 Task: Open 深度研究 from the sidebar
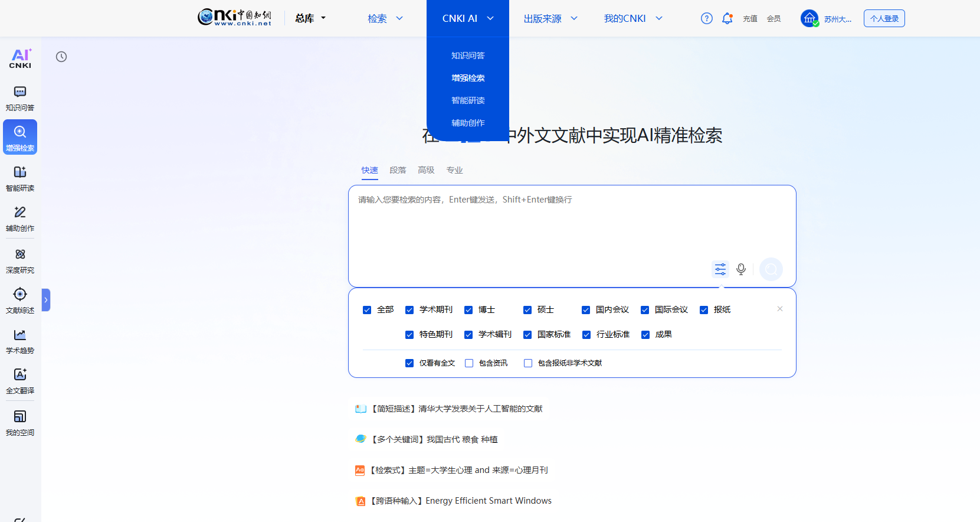pyautogui.click(x=20, y=260)
